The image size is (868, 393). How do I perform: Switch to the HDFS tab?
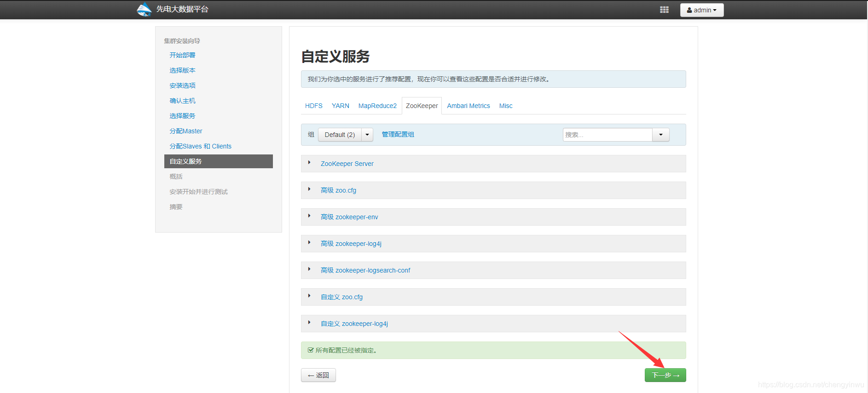click(314, 106)
